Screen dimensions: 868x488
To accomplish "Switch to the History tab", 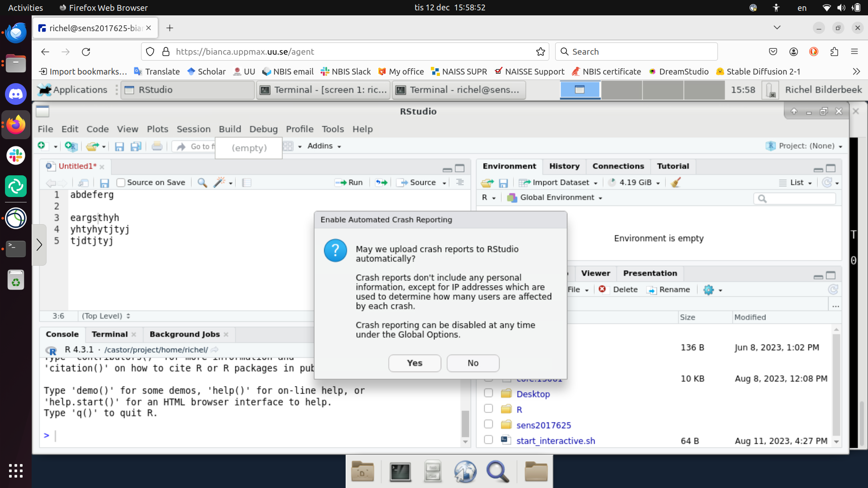I will (x=564, y=166).
